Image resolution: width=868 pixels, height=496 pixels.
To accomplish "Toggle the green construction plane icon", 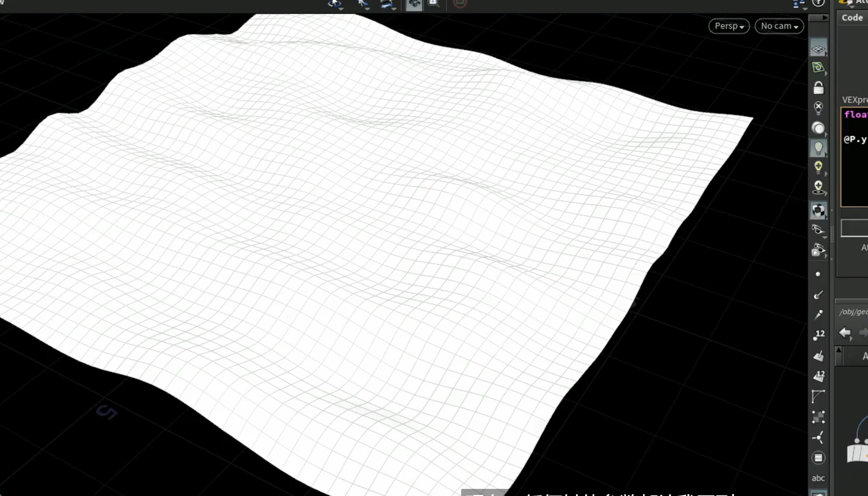I will (818, 67).
